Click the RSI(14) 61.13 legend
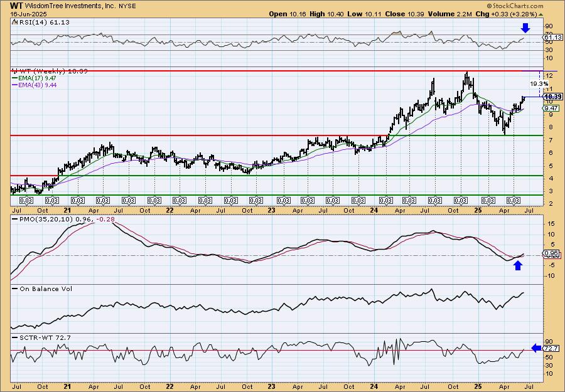The width and height of the screenshot is (565, 392). tap(41, 23)
